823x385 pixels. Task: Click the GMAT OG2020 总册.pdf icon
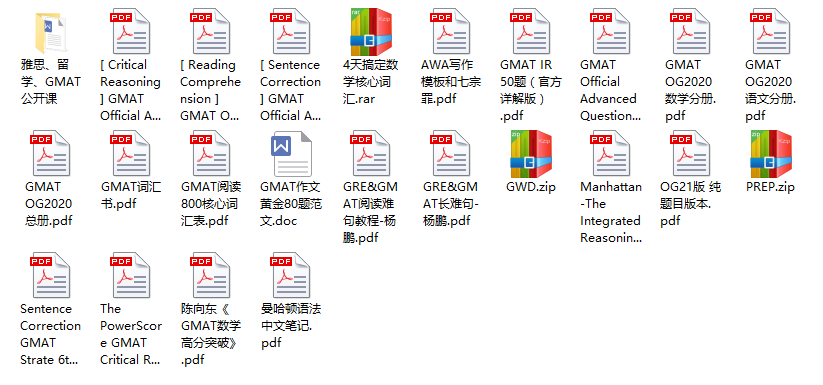coord(50,154)
